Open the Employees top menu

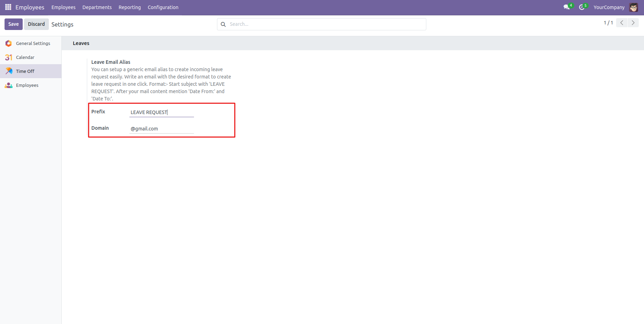[x=63, y=7]
